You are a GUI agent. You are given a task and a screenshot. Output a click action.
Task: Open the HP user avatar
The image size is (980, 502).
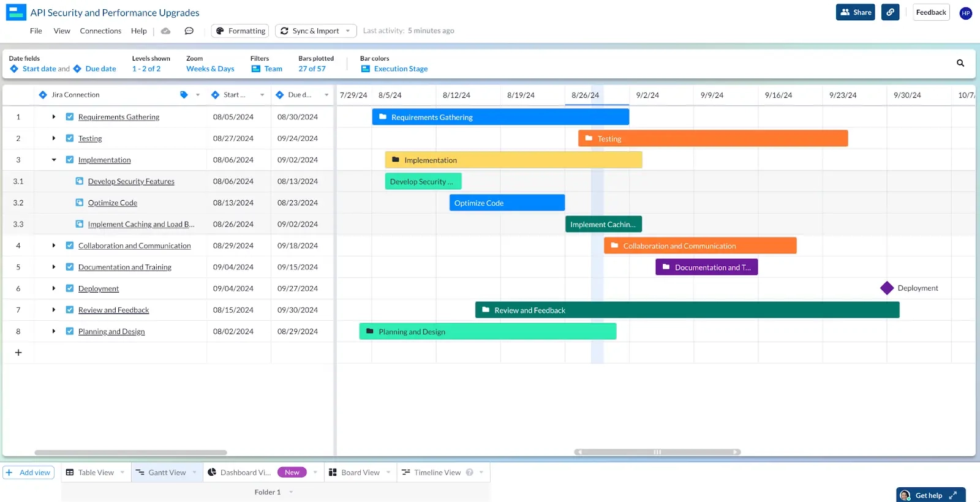click(966, 13)
